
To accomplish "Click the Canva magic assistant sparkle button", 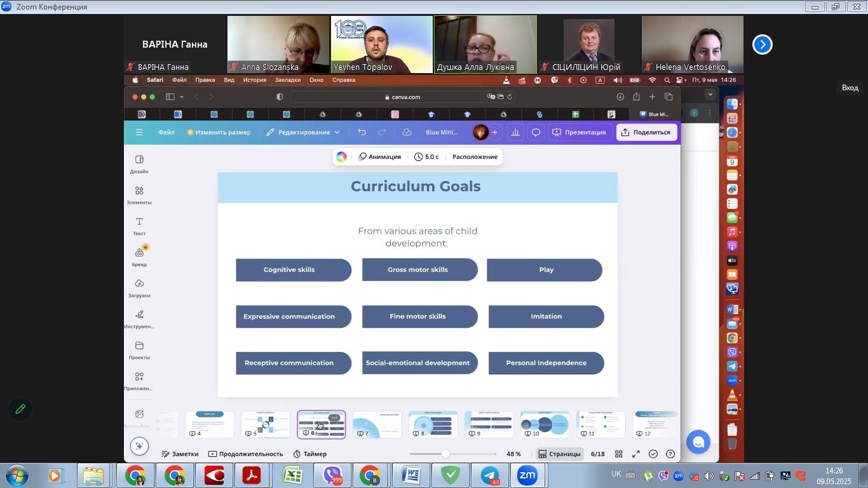I will click(139, 446).
